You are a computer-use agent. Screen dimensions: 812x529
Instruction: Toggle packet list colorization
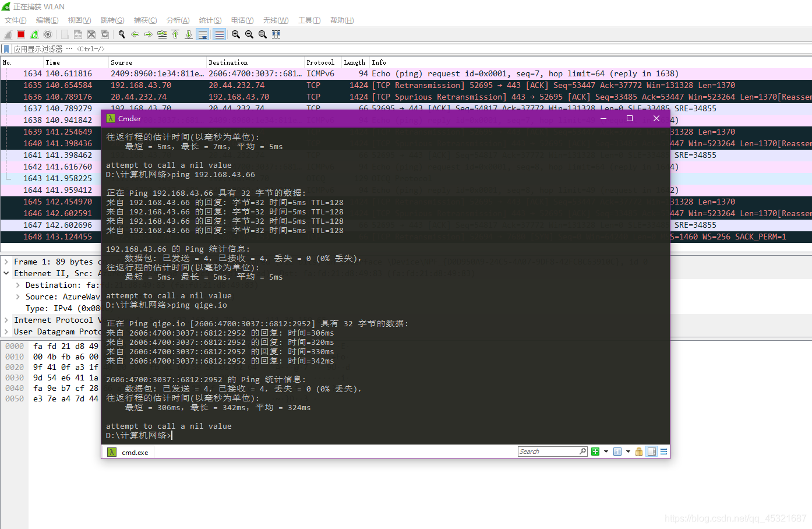pyautogui.click(x=219, y=34)
